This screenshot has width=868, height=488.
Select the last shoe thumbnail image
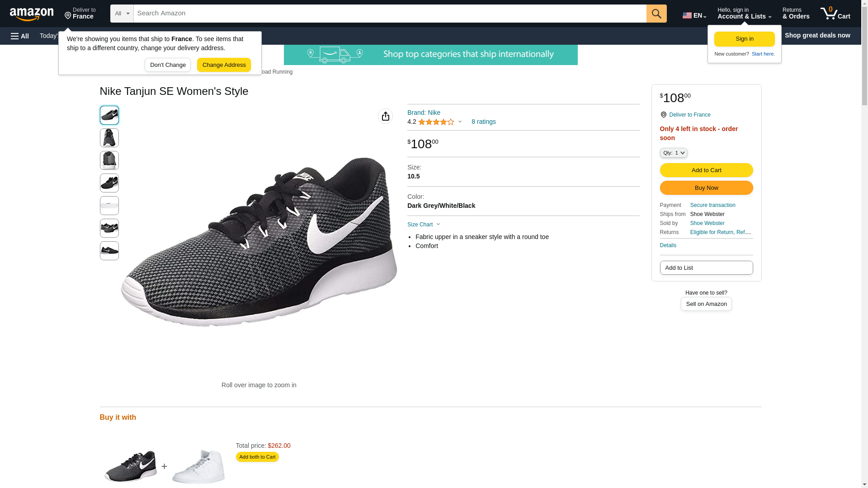pyautogui.click(x=109, y=251)
